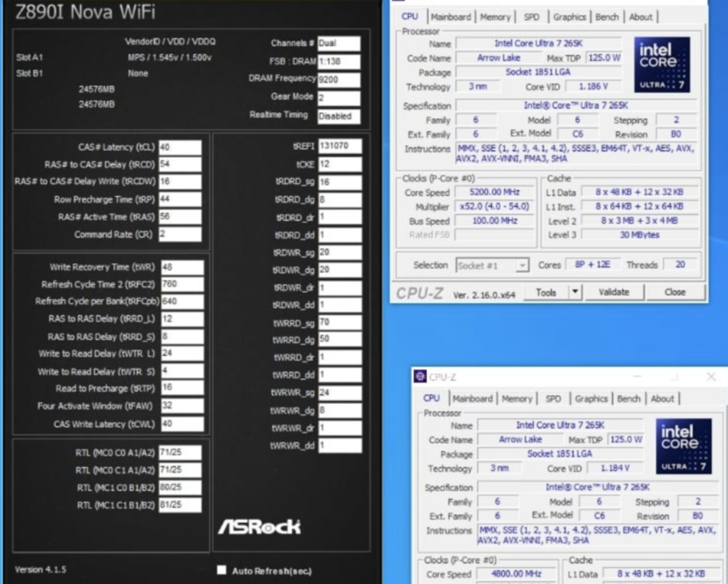Click the FSB : DRAM ratio field
Image resolution: width=728 pixels, height=584 pixels.
click(x=339, y=62)
